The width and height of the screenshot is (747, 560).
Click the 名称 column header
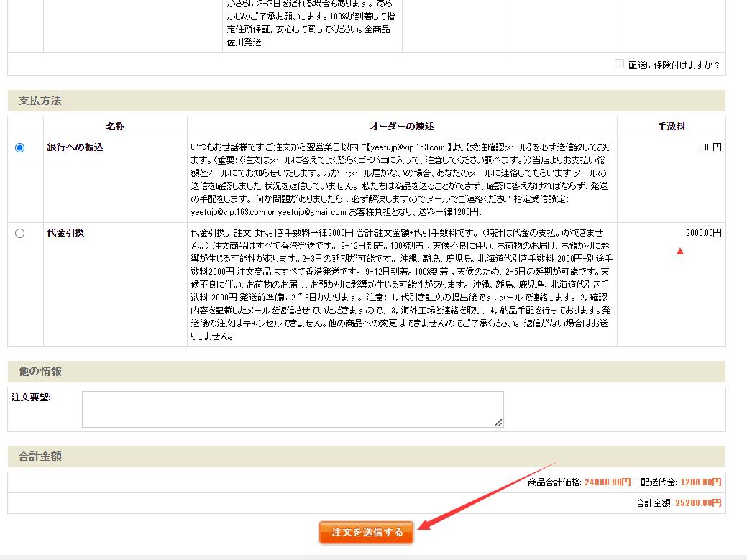point(115,127)
